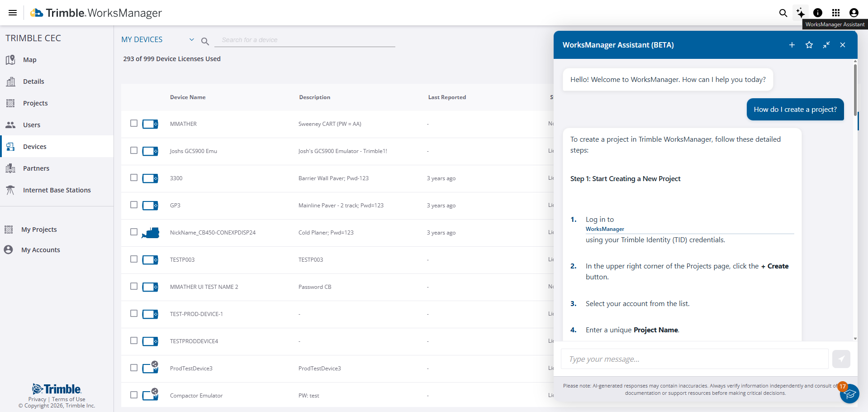Click the device search magnifier icon

205,41
